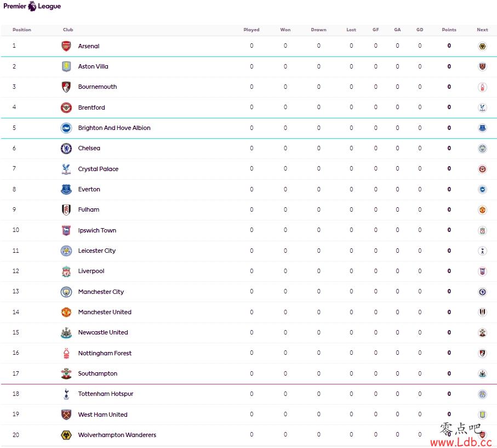Click Arsenal's next opponent badge
This screenshot has height=448, width=497.
click(482, 46)
